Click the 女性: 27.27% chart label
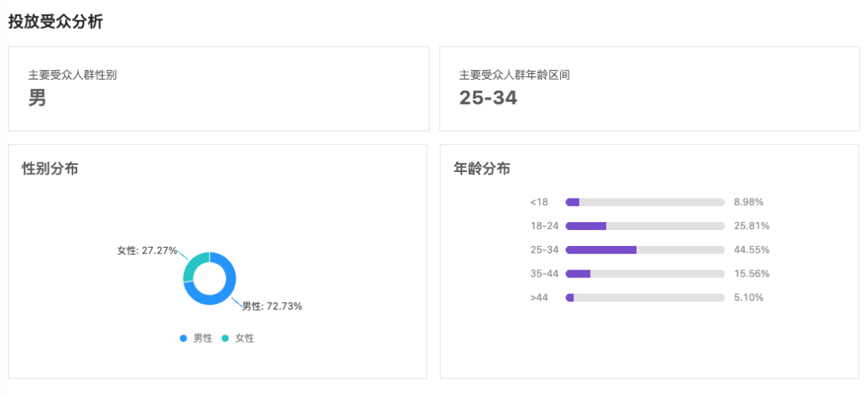868x394 pixels. point(147,251)
